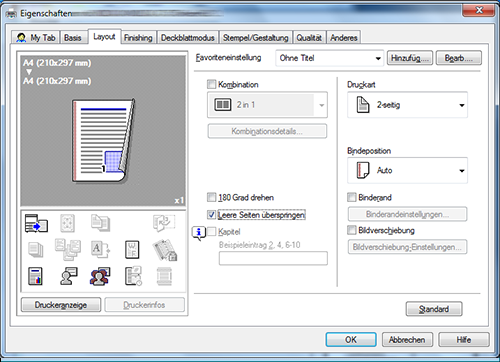Click the greyed-out barrel-shaped icon

click(x=164, y=276)
